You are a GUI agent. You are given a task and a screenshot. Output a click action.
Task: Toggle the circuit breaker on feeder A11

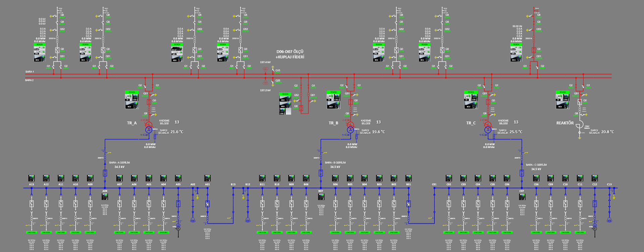[61, 204]
